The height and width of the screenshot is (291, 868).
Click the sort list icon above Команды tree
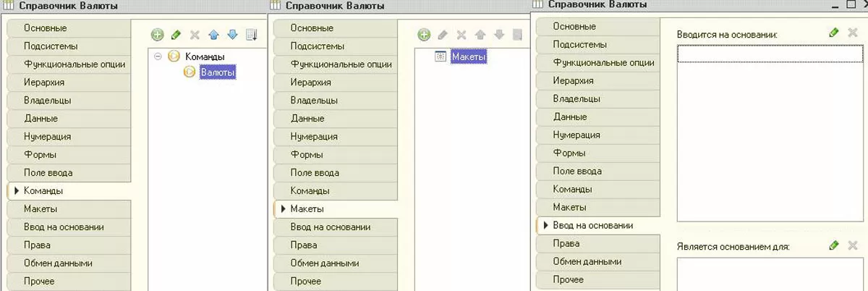point(251,34)
